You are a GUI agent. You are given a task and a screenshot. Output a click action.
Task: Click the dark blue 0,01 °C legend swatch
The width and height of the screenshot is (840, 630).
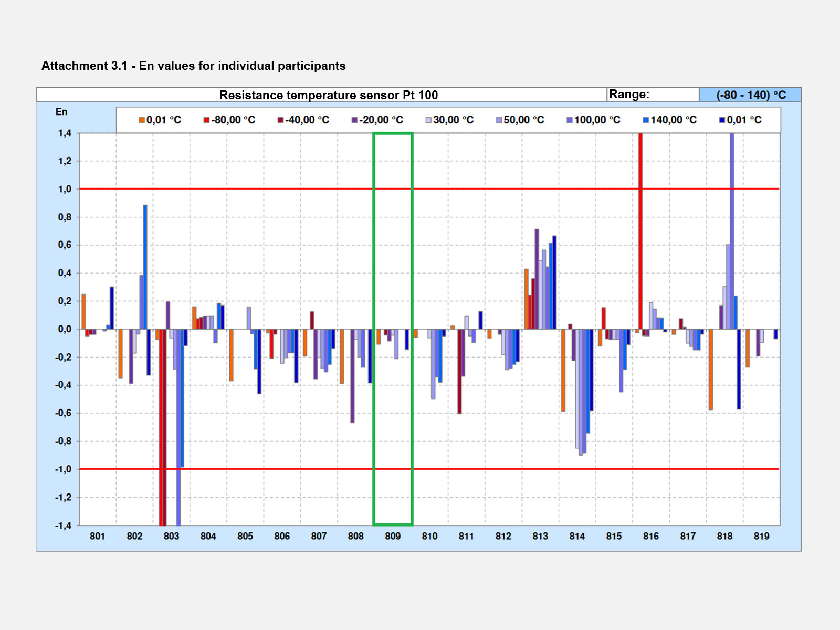[722, 120]
